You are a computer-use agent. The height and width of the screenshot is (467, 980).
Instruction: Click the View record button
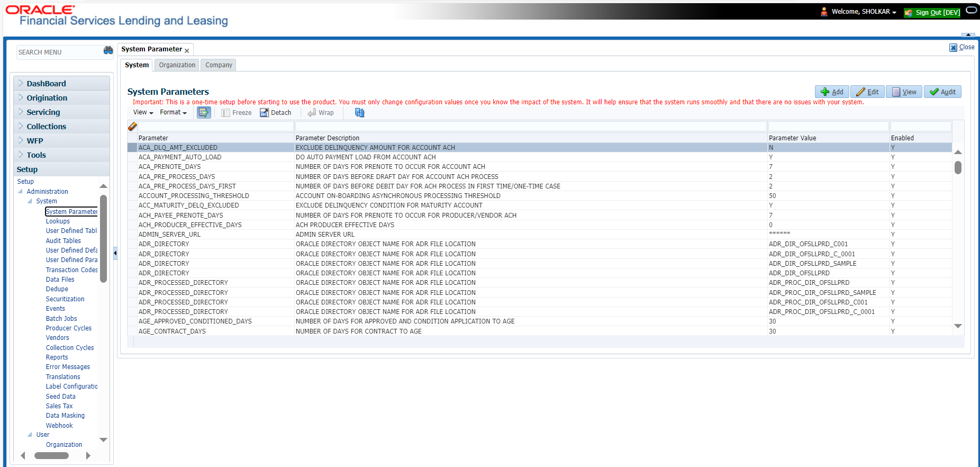click(x=904, y=92)
